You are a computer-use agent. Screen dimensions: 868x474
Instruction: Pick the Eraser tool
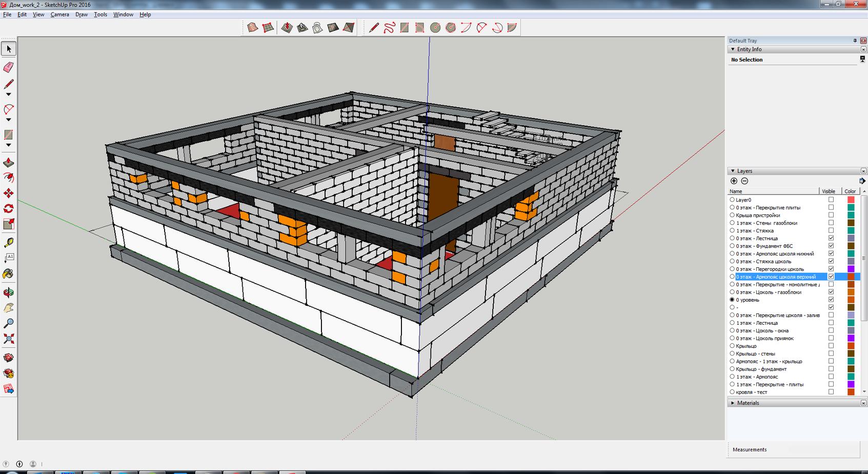pyautogui.click(x=8, y=67)
